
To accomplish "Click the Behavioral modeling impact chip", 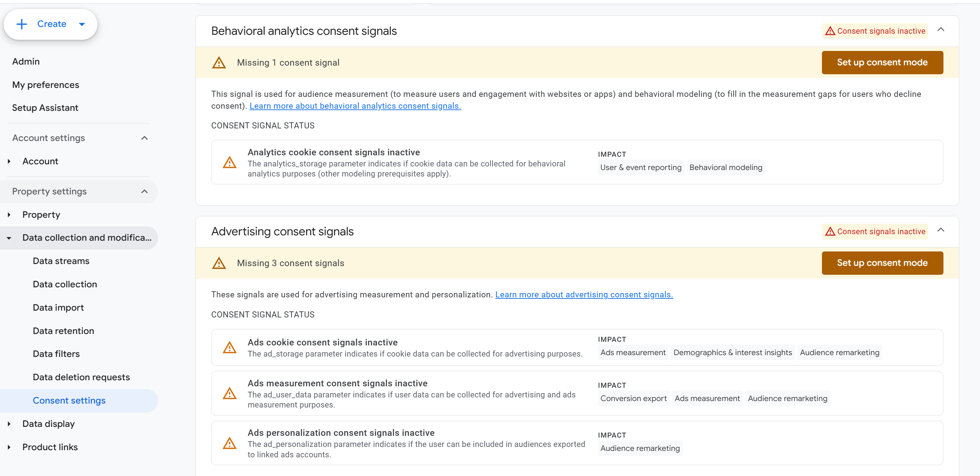I will click(x=726, y=167).
